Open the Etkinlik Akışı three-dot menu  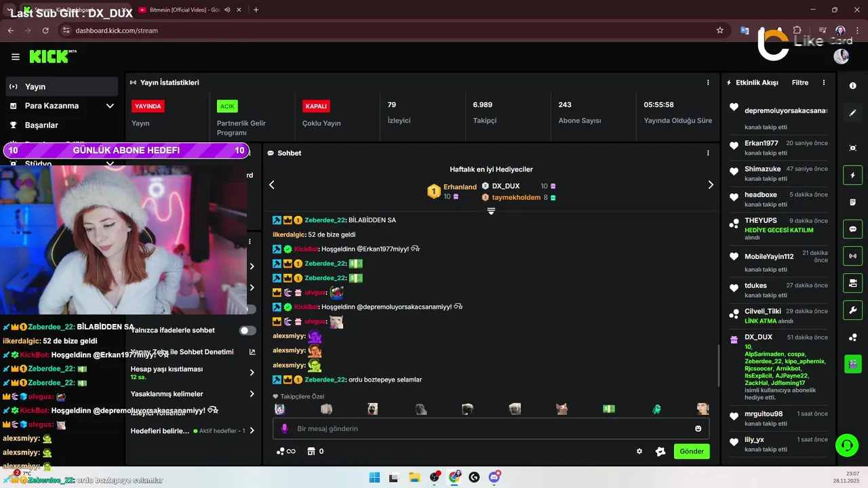pyautogui.click(x=824, y=83)
